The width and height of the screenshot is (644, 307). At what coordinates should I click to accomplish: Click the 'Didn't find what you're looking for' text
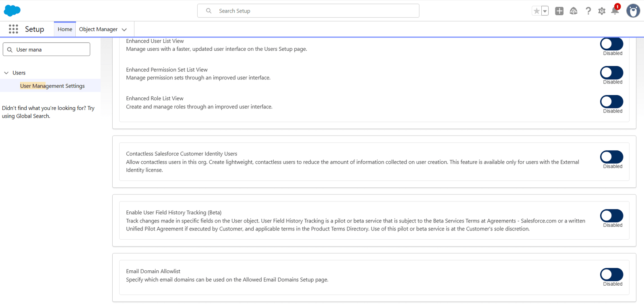pos(48,112)
